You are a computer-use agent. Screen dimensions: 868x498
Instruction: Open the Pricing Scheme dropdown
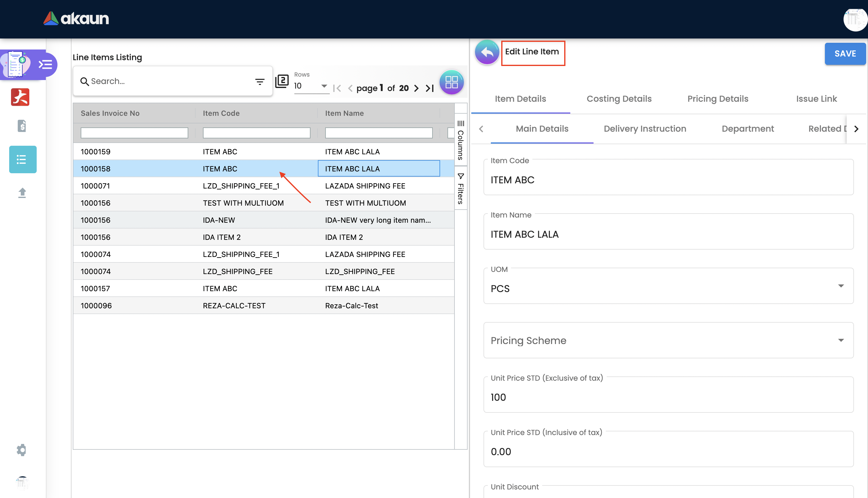click(840, 340)
